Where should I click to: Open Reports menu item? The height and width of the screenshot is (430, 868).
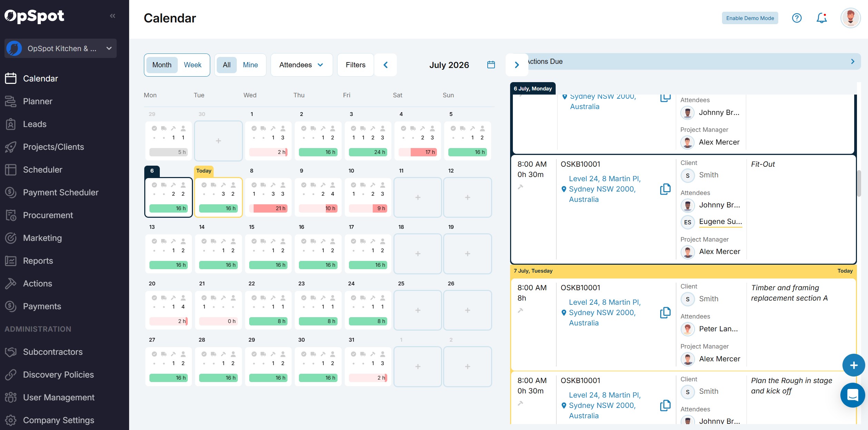pyautogui.click(x=38, y=261)
